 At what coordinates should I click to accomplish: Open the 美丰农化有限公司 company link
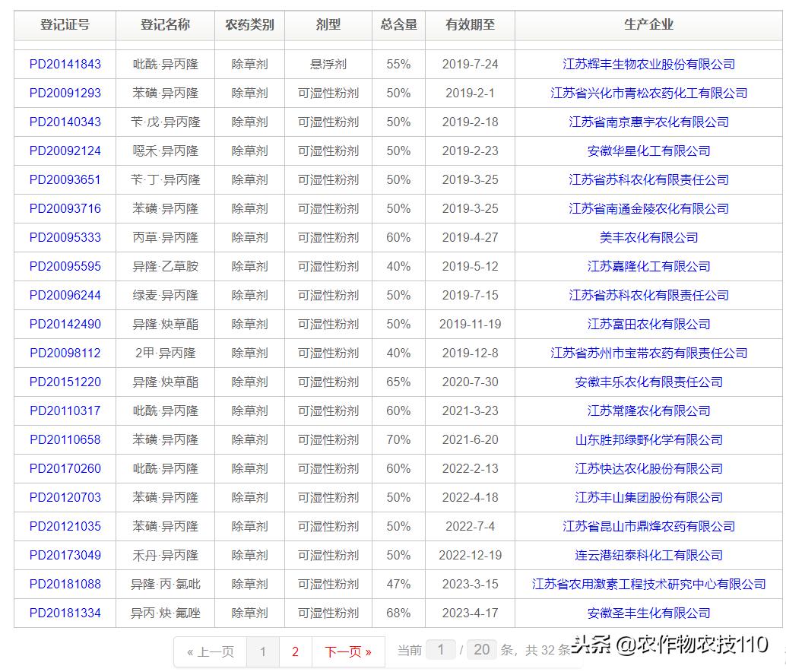click(x=647, y=237)
